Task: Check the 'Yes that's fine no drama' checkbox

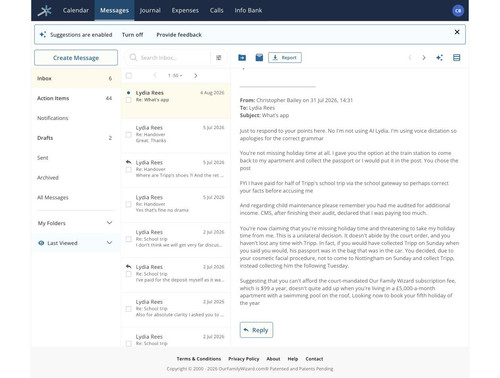Action: 129,204
